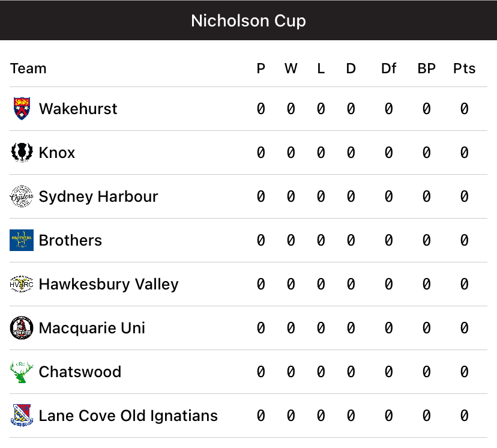The width and height of the screenshot is (497, 448).
Task: Open Lane Cove Old Ignatians team name
Action: point(128,416)
